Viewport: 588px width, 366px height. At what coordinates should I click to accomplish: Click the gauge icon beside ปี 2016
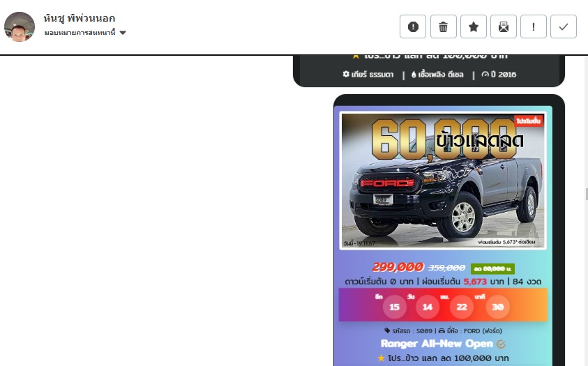tap(485, 75)
